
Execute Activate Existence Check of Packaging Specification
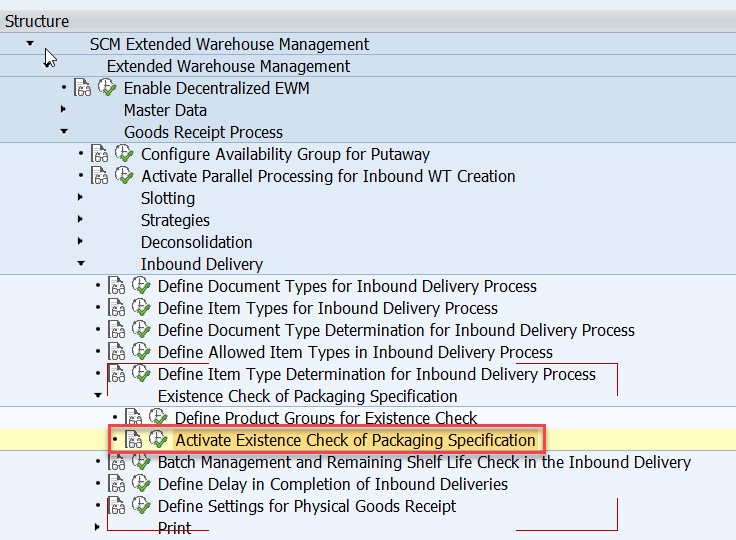pos(158,440)
